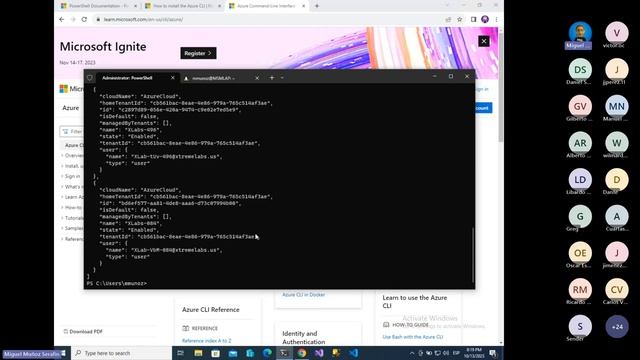Viewport: 640px width, 360px height.
Task: Go forward in Chrome browser
Action: pyautogui.click(x=73, y=19)
